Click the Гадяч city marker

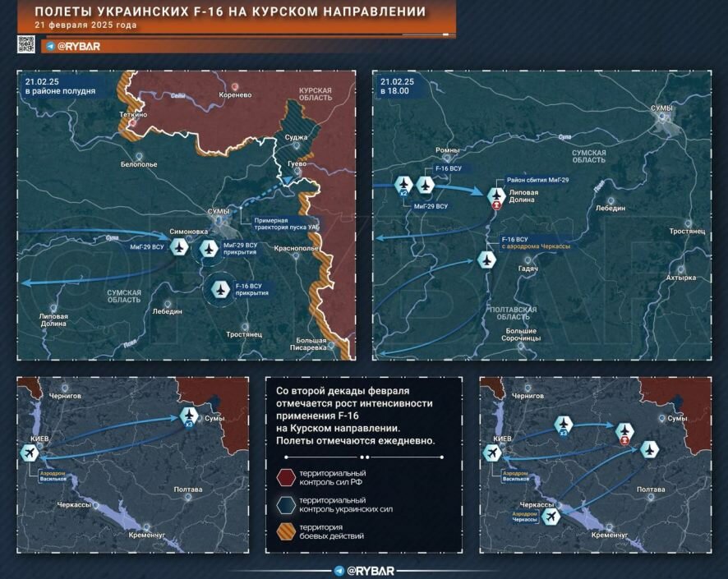pos(527,260)
